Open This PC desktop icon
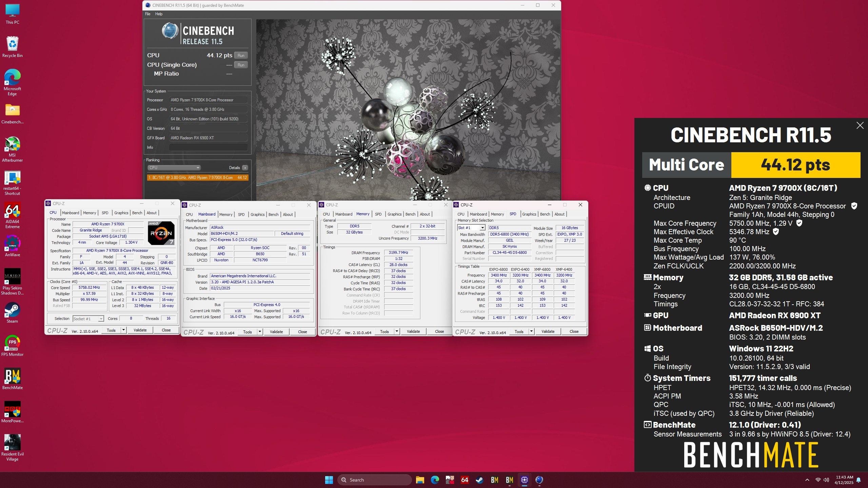Image resolution: width=868 pixels, height=488 pixels. pyautogui.click(x=13, y=14)
